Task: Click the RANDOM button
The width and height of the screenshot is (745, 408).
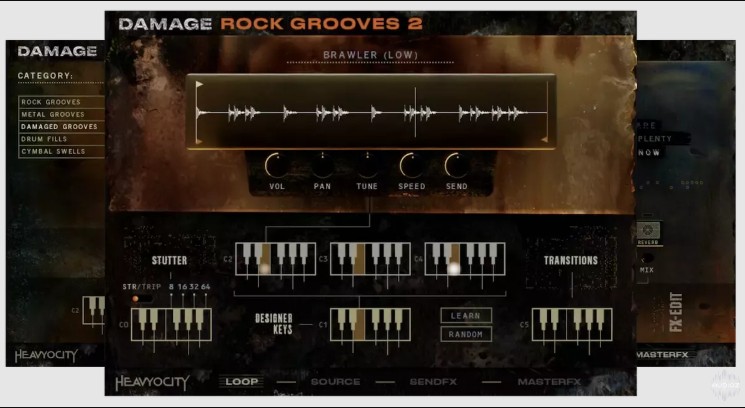Action: (466, 334)
